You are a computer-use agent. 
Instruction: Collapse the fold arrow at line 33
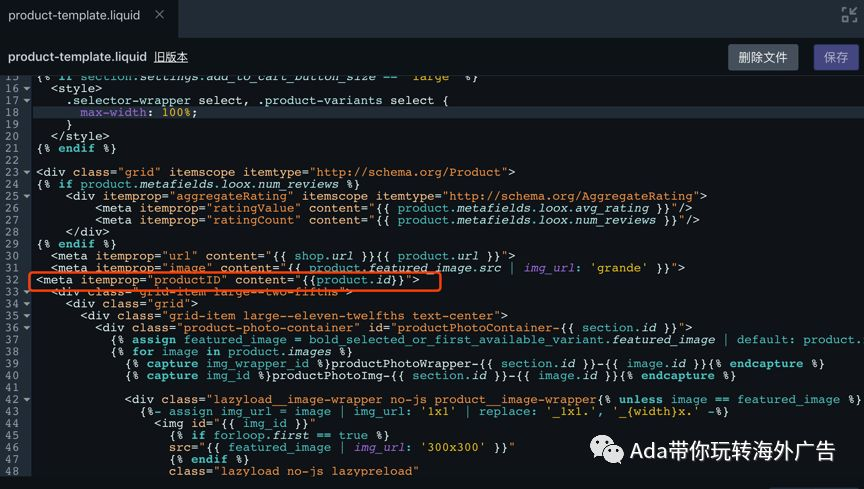coord(26,292)
